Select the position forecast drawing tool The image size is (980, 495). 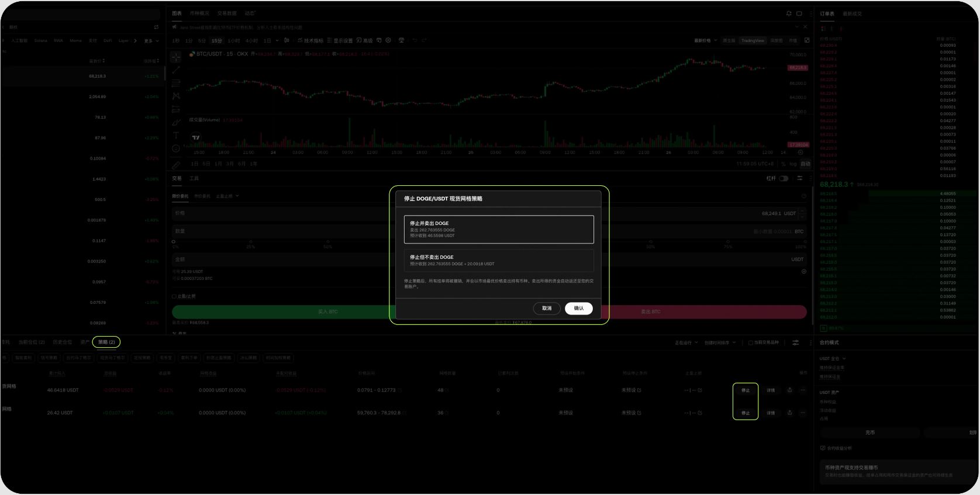[x=175, y=109]
